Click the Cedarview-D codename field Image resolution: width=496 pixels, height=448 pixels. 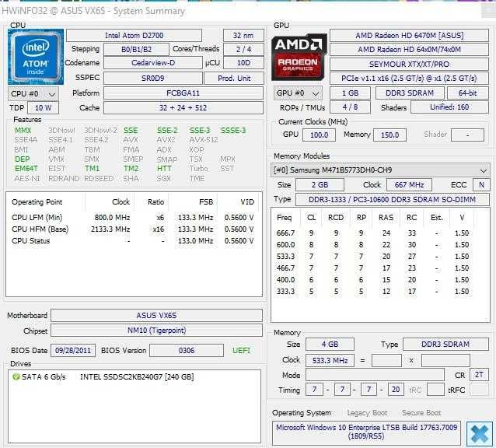coord(153,63)
